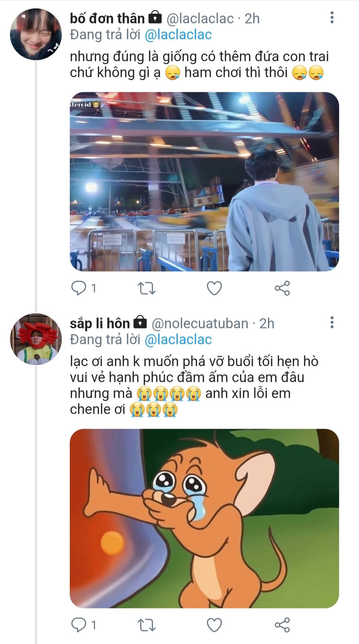
Task: Like the bố đơn thân tweet
Action: click(x=214, y=288)
